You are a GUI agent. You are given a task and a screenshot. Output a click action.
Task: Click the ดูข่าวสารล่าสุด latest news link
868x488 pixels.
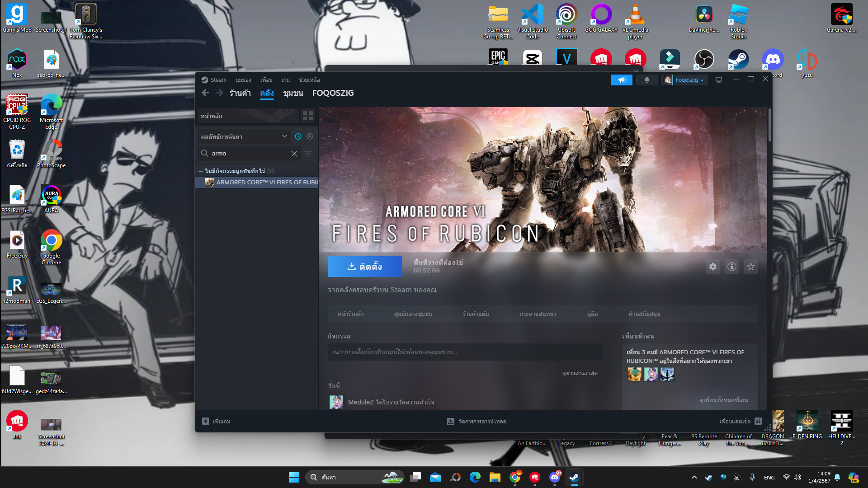click(580, 373)
